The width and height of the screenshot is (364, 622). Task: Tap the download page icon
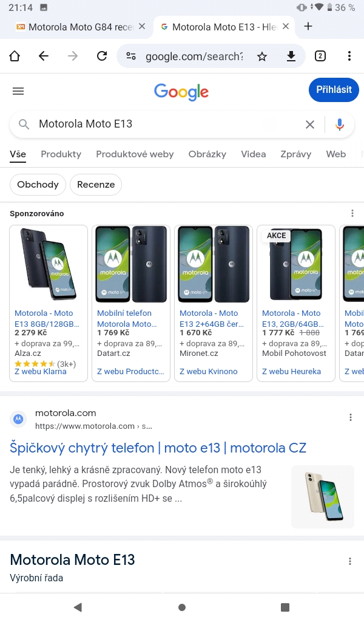291,56
